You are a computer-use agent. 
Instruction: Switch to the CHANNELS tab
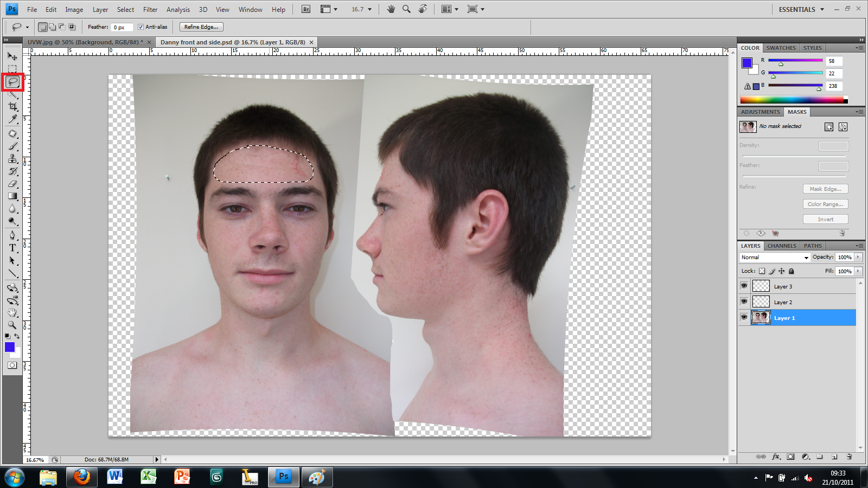tap(782, 246)
